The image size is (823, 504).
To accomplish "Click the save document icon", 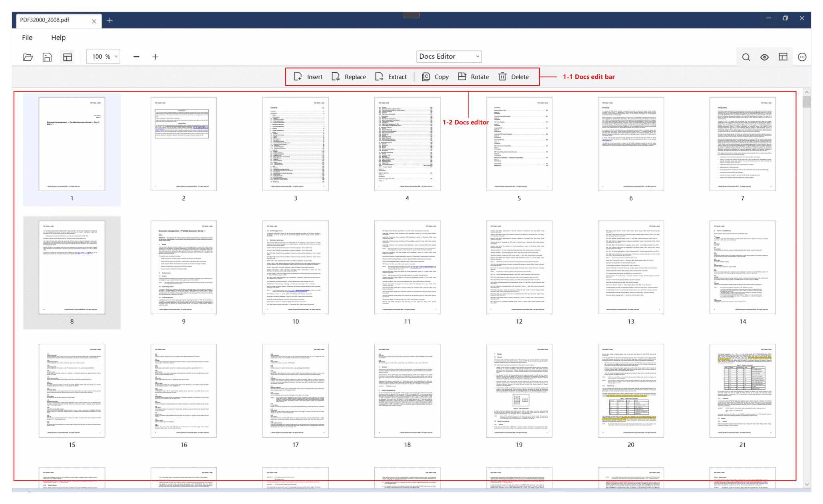I will coord(47,57).
